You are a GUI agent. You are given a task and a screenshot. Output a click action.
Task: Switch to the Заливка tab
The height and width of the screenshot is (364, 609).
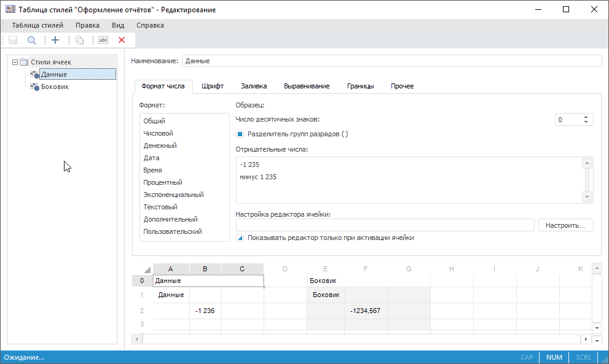(254, 87)
